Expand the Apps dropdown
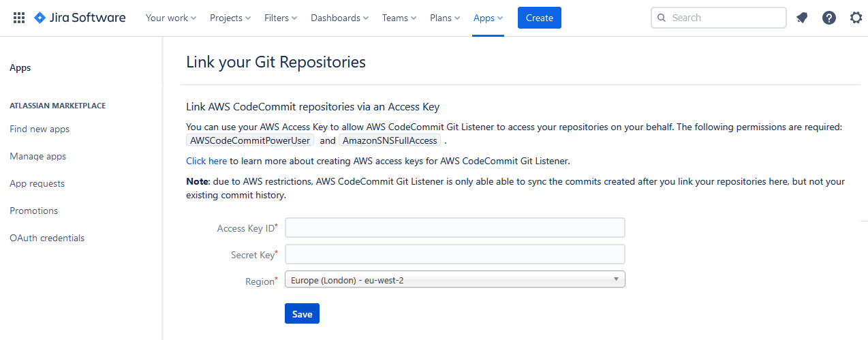Image resolution: width=868 pixels, height=340 pixels. tap(489, 18)
